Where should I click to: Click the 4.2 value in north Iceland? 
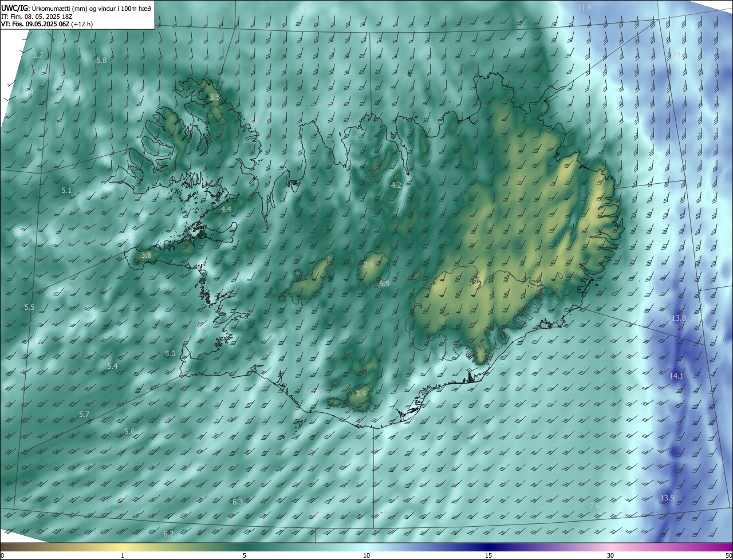396,186
